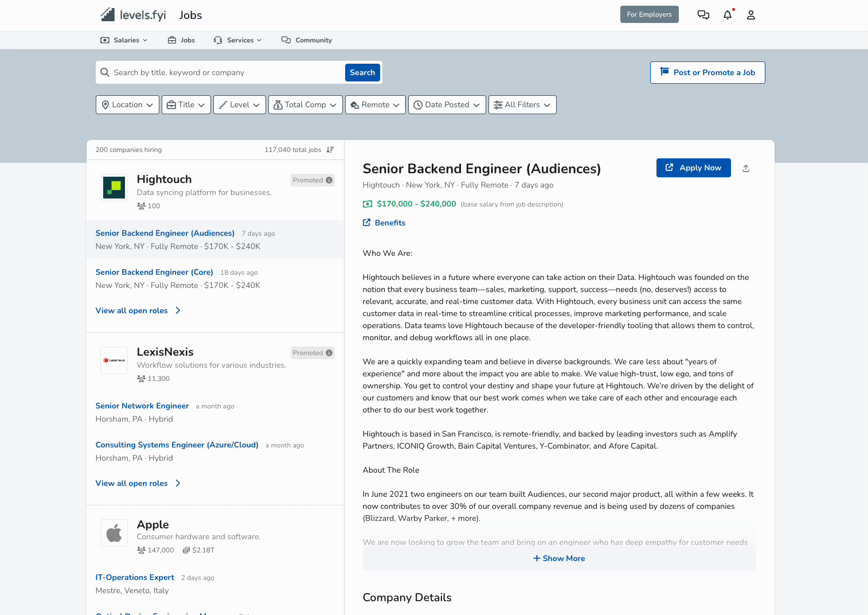Click the For Employers button
868x615 pixels.
click(x=650, y=14)
